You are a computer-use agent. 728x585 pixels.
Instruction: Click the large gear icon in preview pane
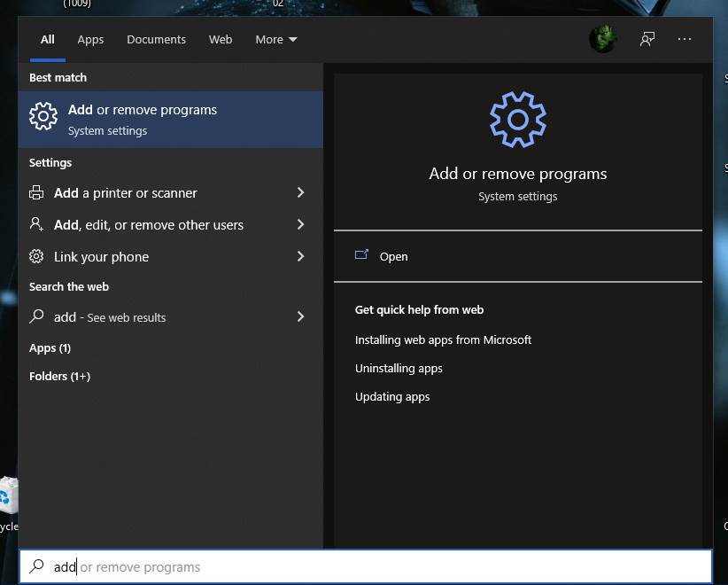click(x=518, y=120)
